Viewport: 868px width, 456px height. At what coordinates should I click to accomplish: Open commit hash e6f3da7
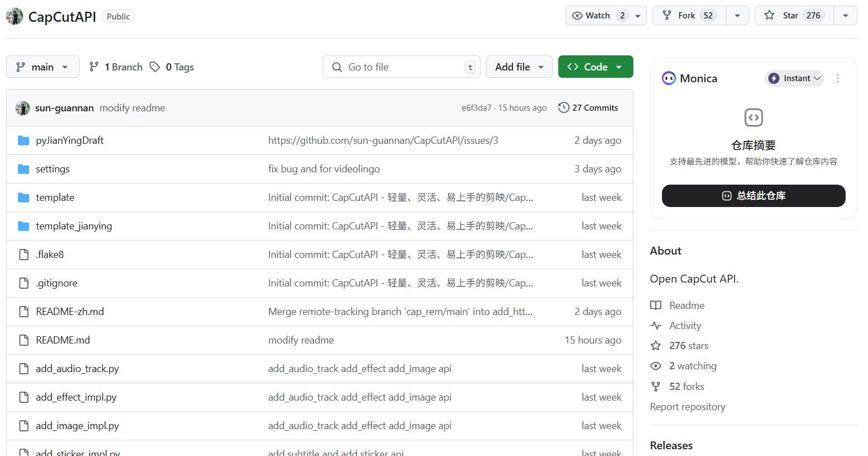coord(476,108)
